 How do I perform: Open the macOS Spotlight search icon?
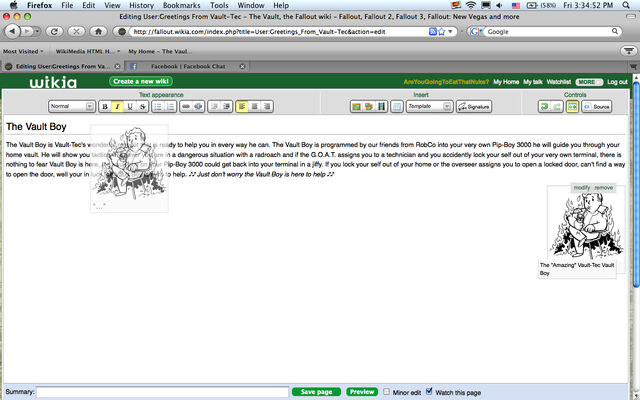click(626, 5)
